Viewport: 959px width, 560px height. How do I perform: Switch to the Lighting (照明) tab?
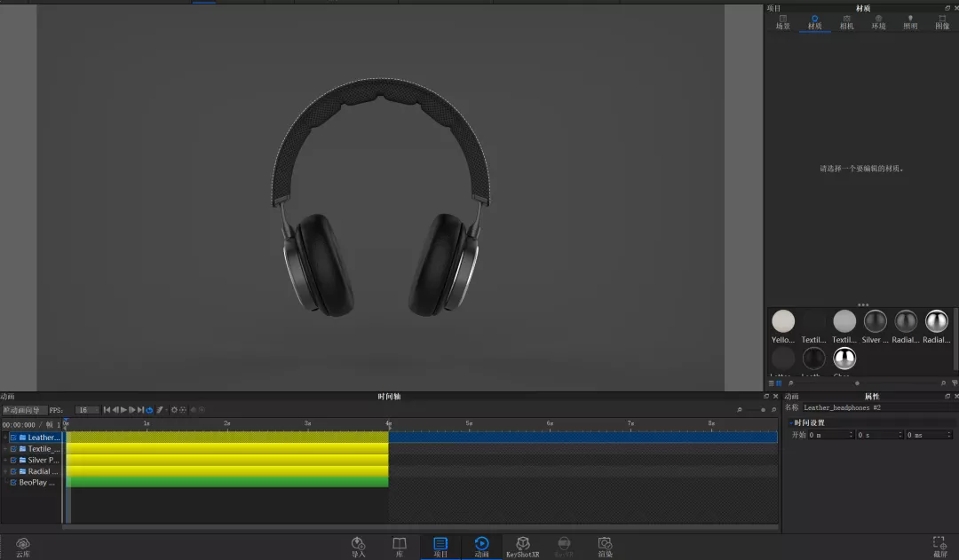tap(910, 22)
